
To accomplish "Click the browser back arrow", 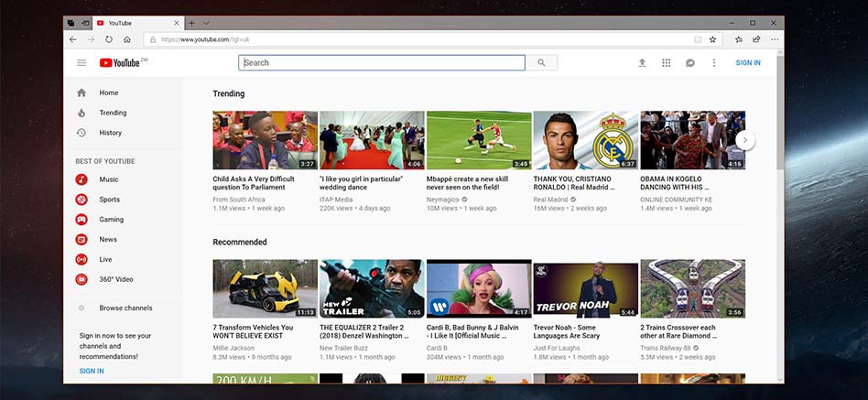I will click(x=73, y=40).
